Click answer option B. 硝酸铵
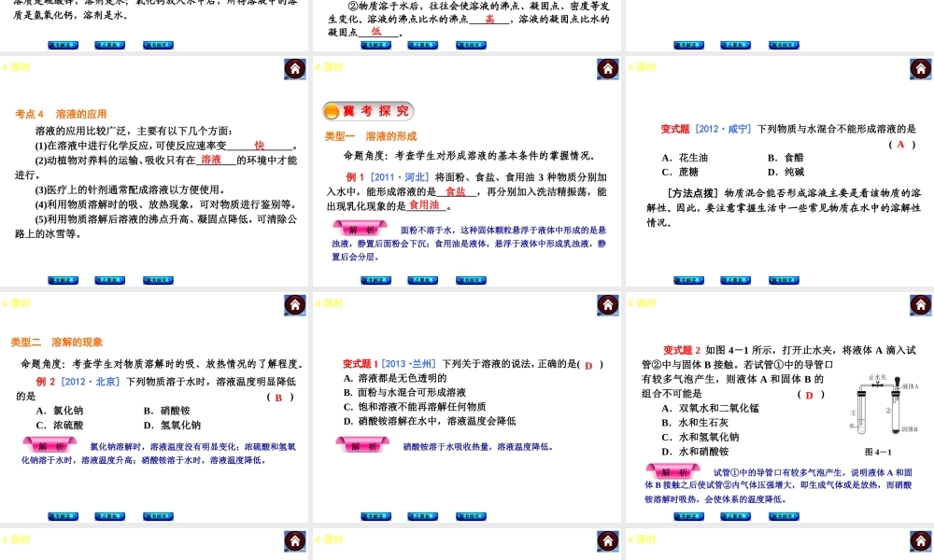The height and width of the screenshot is (560, 934). [x=167, y=411]
